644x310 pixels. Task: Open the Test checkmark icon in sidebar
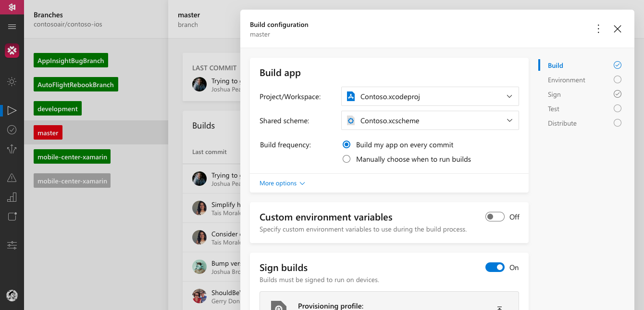pyautogui.click(x=12, y=129)
